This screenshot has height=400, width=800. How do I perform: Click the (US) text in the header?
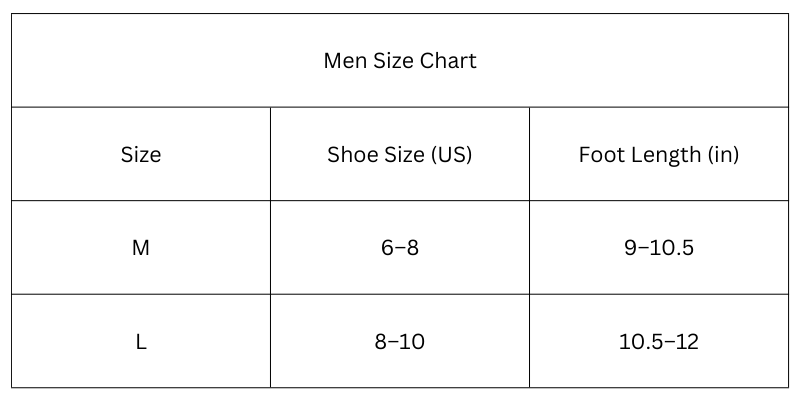(452, 155)
